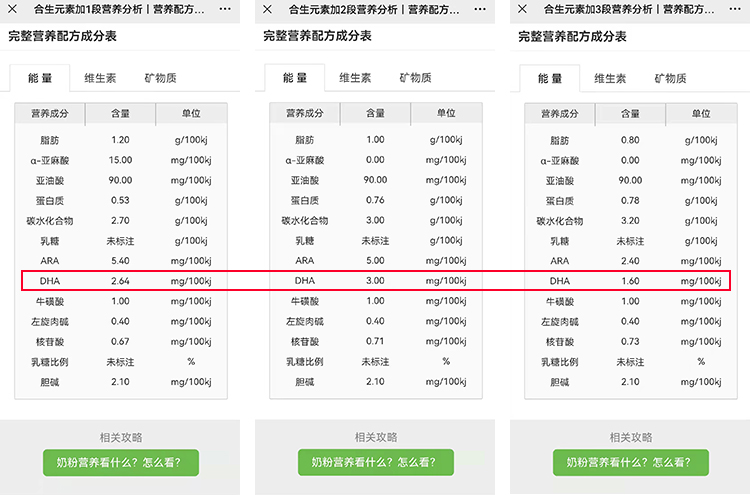The height and width of the screenshot is (495, 750).
Task: Select the 能量 tab in 3段 panel
Action: coord(549,78)
